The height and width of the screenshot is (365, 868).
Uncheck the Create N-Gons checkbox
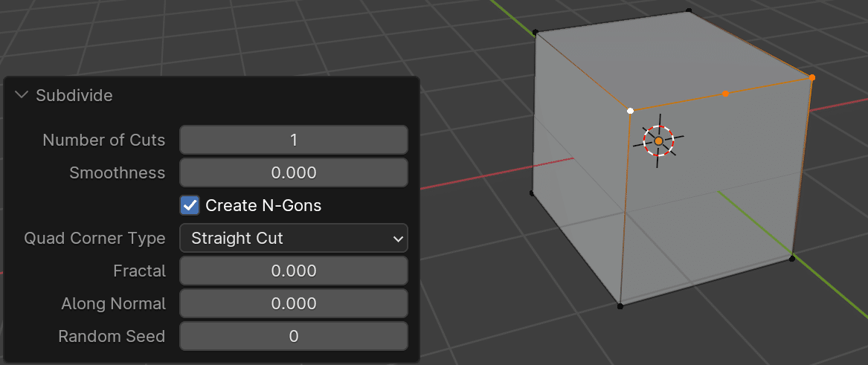190,206
